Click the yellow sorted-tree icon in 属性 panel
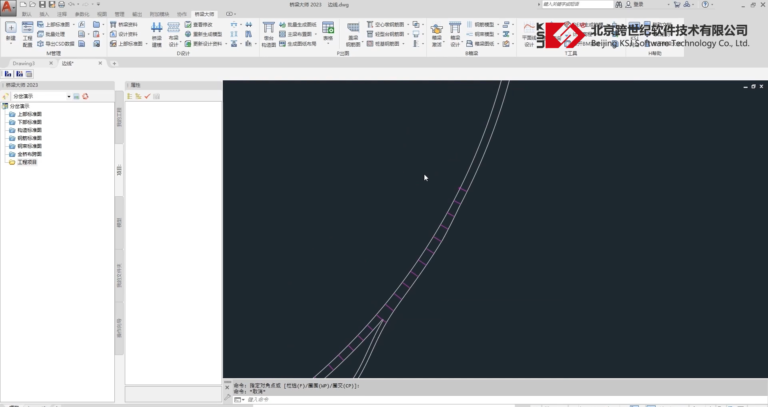 [x=138, y=96]
